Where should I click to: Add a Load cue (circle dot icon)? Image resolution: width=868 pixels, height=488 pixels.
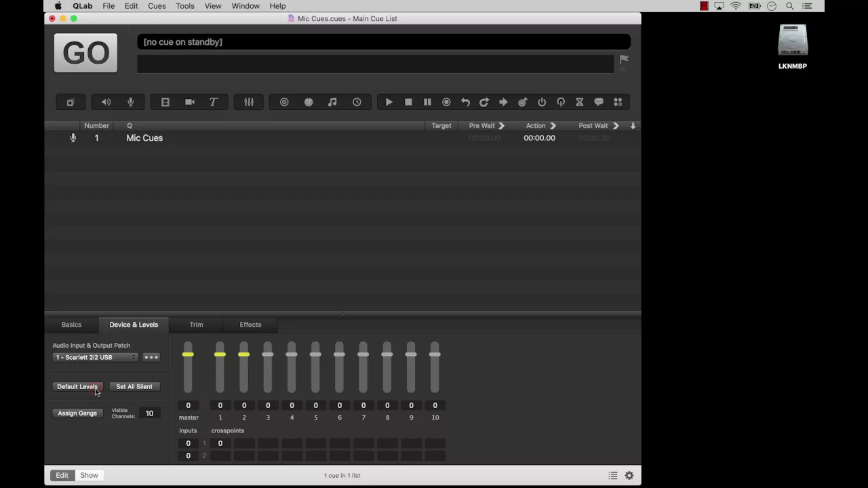[446, 102]
